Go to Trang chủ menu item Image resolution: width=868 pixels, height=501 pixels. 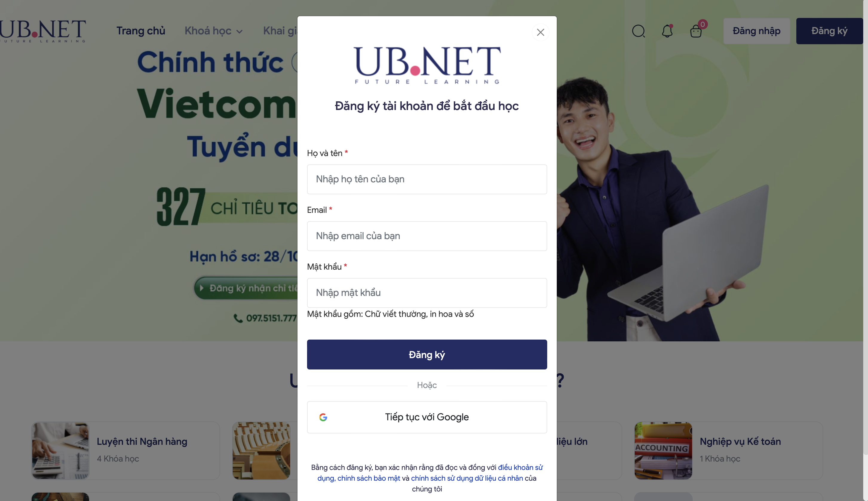[x=141, y=31]
